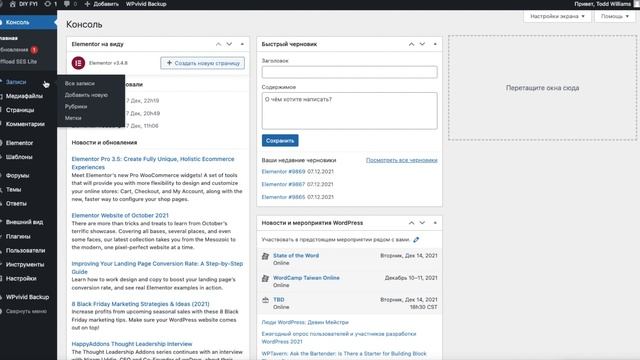Image resolution: width=640 pixels, height=360 pixels.
Task: Open Elementor Website of October 2021 link
Action: (120, 215)
